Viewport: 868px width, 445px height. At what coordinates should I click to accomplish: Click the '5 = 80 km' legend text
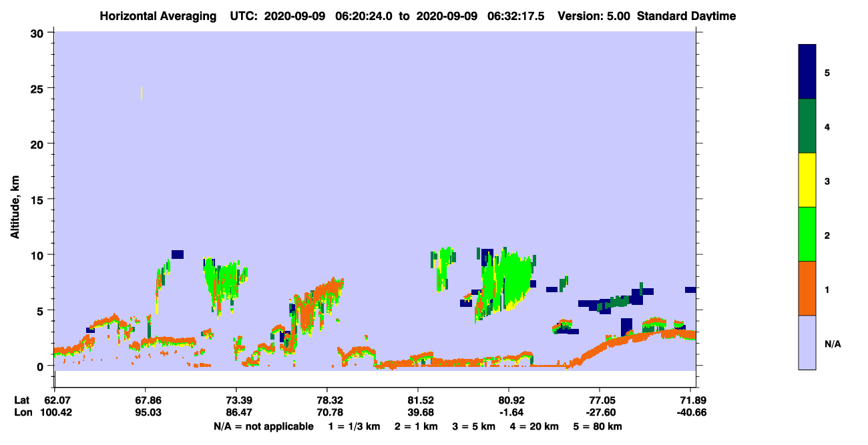click(x=596, y=426)
